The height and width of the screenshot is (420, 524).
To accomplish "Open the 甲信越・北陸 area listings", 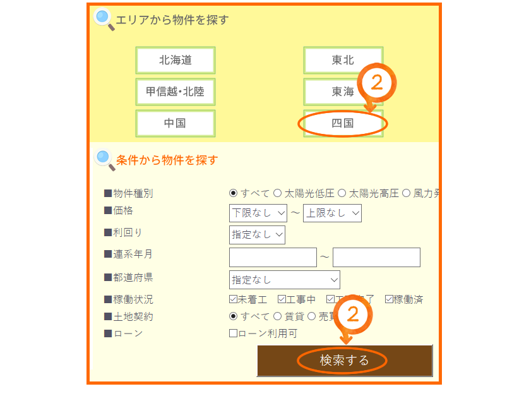I will [176, 92].
